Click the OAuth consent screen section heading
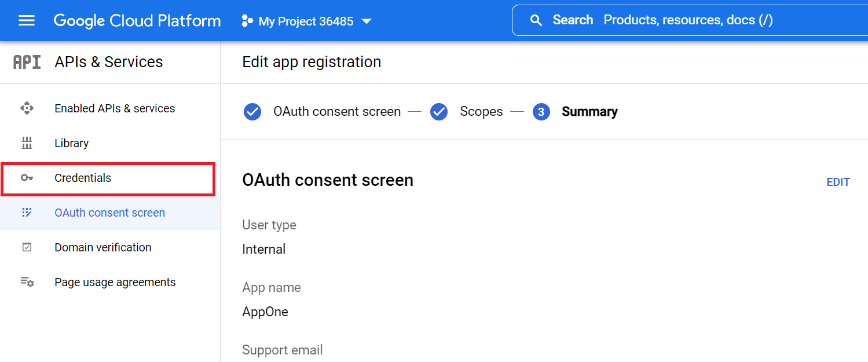The width and height of the screenshot is (868, 362). tap(328, 180)
